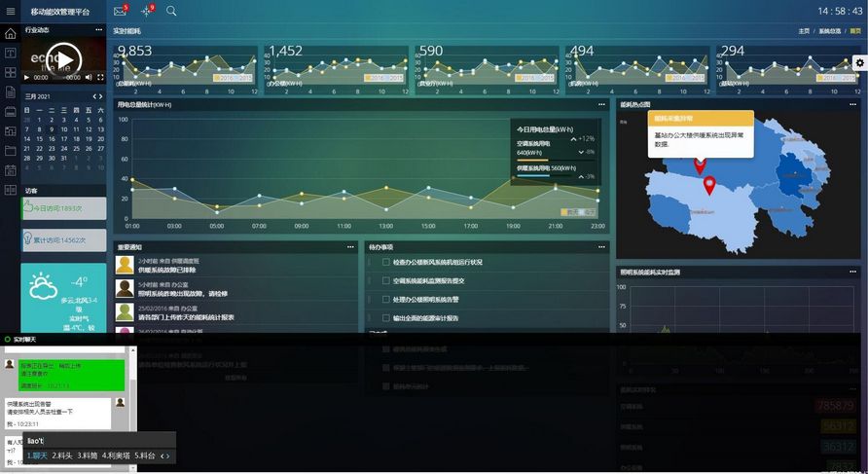This screenshot has width=868, height=474.
Task: Open options menu of 重要通知 panel
Action: [x=350, y=247]
